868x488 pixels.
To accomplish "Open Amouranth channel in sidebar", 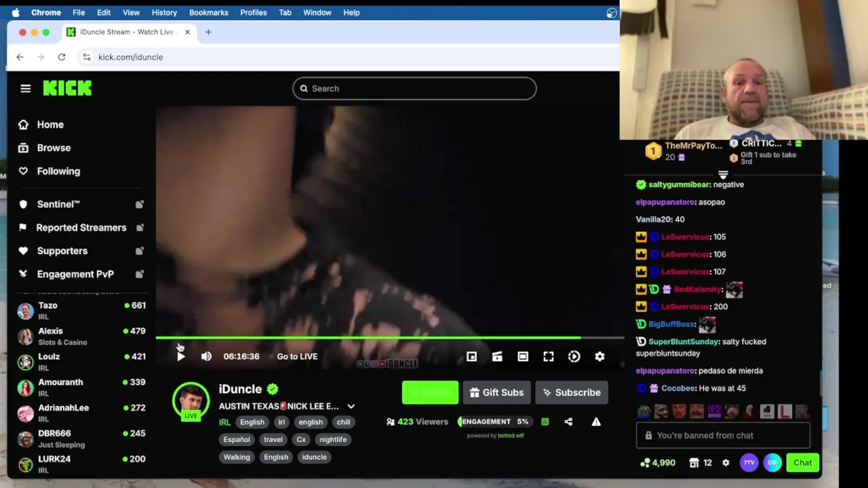I will click(x=81, y=387).
